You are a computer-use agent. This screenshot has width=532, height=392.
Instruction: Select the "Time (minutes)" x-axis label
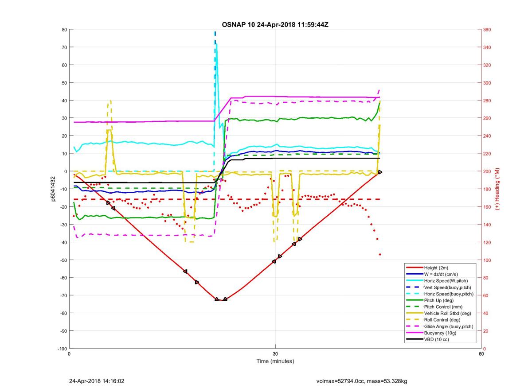point(275,361)
